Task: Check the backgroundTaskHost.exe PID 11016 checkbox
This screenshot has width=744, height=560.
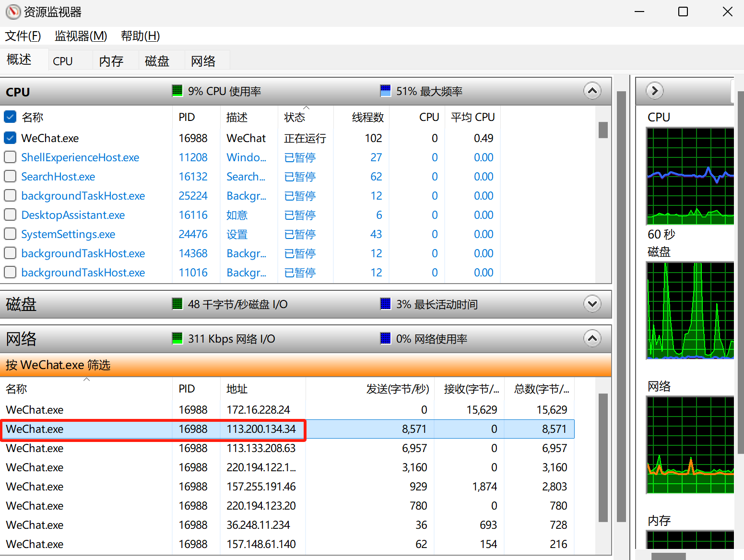Action: [10, 272]
